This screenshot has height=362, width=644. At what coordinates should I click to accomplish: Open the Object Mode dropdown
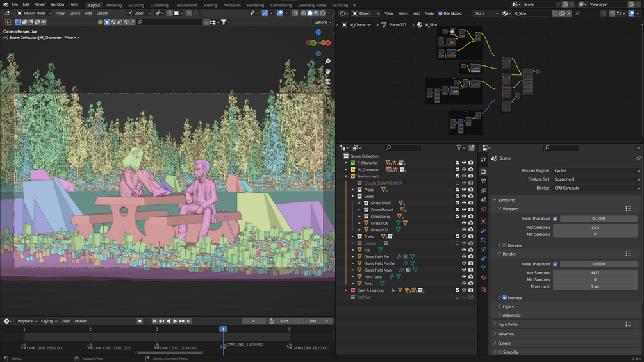click(35, 13)
